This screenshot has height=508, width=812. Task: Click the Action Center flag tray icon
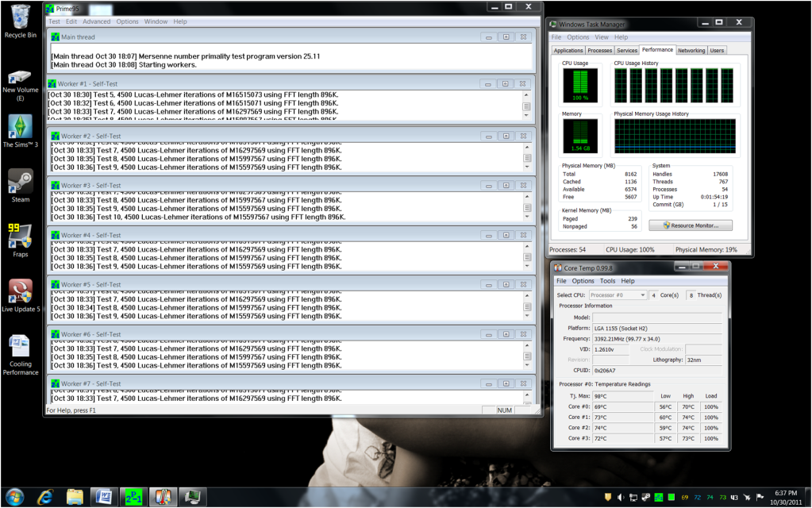[760, 498]
